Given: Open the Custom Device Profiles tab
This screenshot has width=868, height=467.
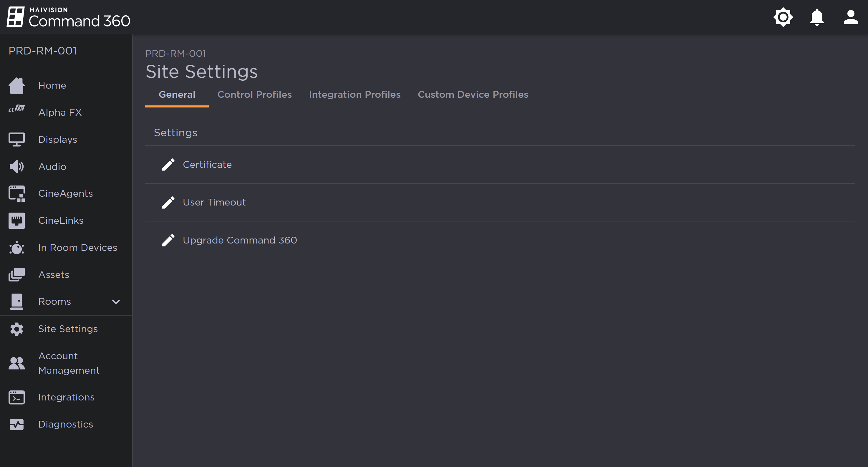Looking at the screenshot, I should [473, 95].
